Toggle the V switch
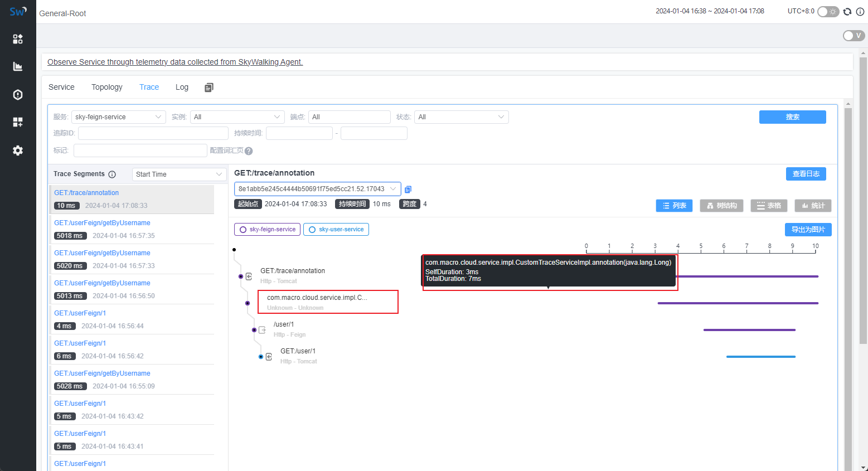868x471 pixels. tap(853, 36)
